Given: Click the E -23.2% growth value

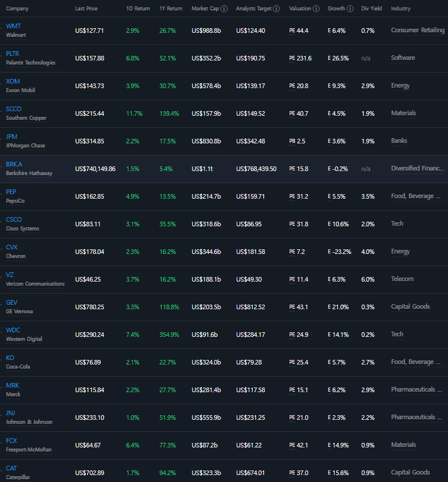Looking at the screenshot, I should (340, 252).
